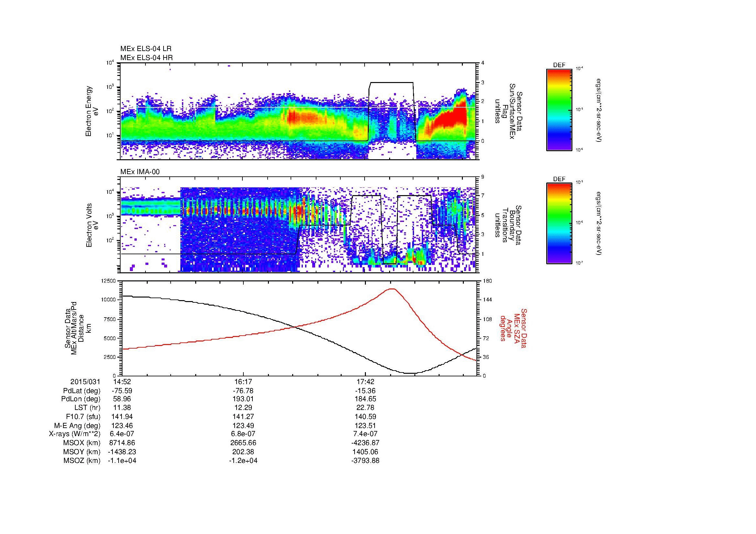Click the MSOX value '2665.66'
The height and width of the screenshot is (534, 756).
pos(243,443)
